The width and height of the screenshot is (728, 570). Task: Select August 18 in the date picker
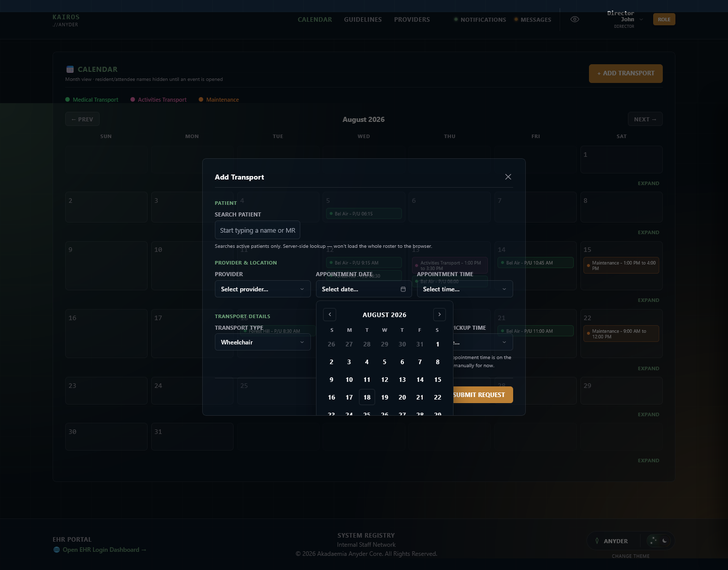click(x=367, y=397)
